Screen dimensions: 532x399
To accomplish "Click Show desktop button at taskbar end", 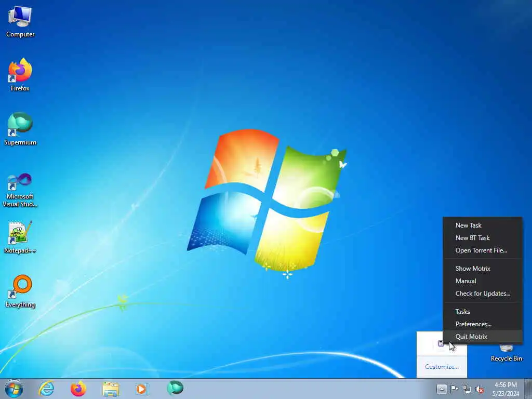I will (528, 389).
